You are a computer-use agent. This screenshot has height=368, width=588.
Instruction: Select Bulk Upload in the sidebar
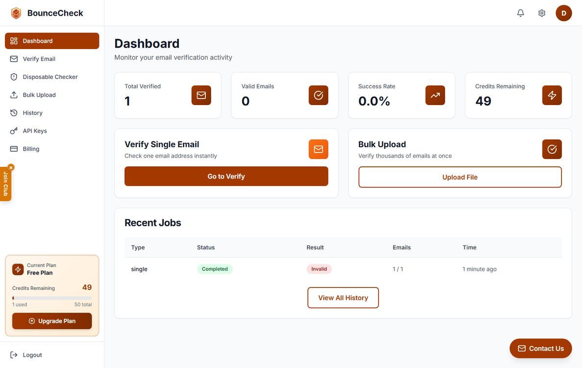point(52,95)
